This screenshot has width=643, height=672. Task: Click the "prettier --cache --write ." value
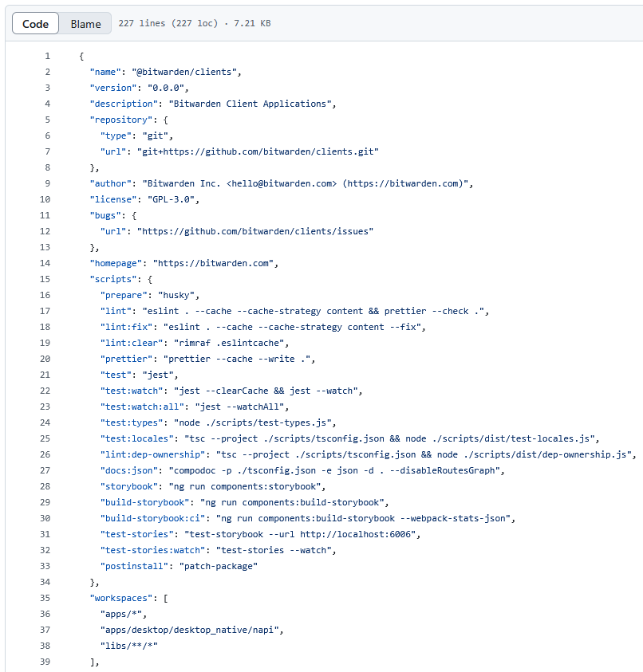click(x=237, y=359)
